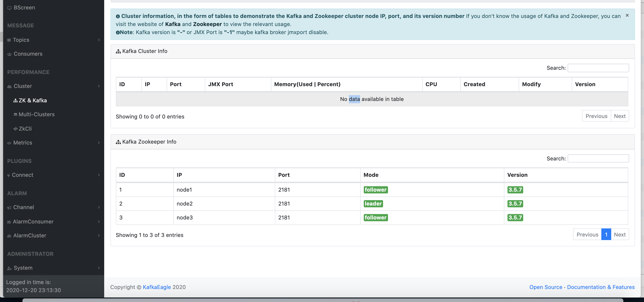This screenshot has width=644, height=302.
Task: Click Next on the Zookeeper table
Action: (620, 234)
